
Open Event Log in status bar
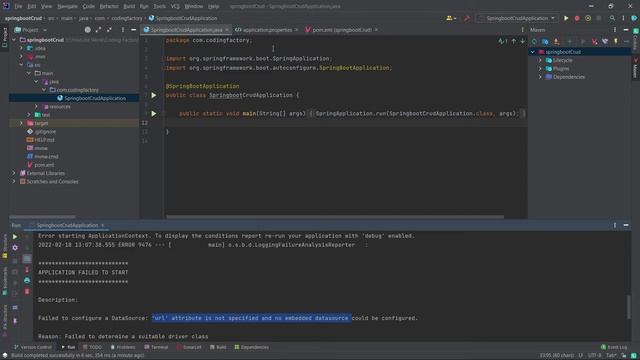point(614,347)
